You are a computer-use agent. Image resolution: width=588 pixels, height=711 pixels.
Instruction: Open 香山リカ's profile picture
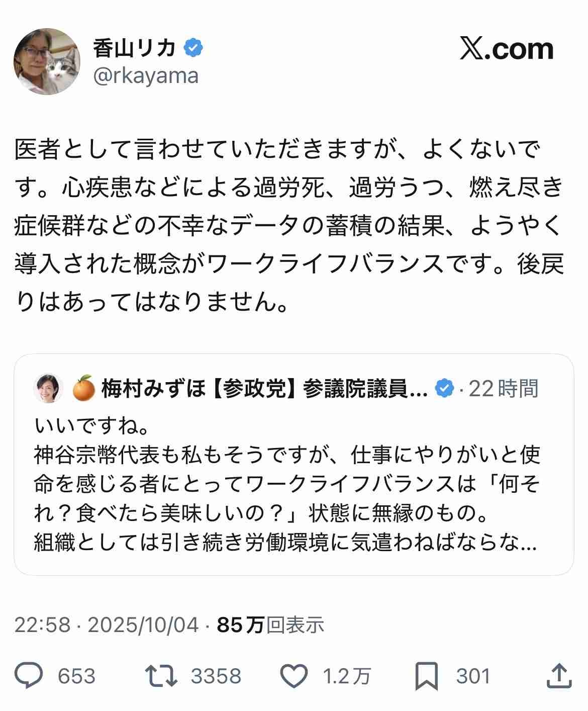tap(47, 62)
